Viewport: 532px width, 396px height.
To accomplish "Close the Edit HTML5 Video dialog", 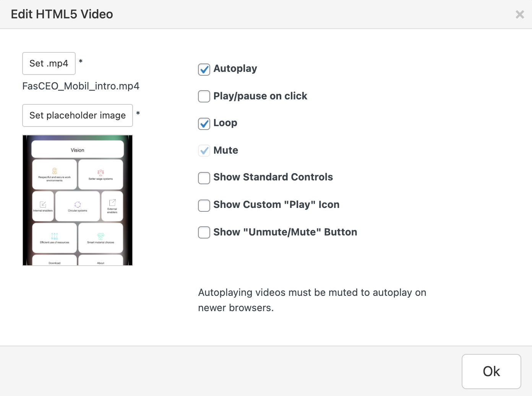I will pyautogui.click(x=519, y=15).
